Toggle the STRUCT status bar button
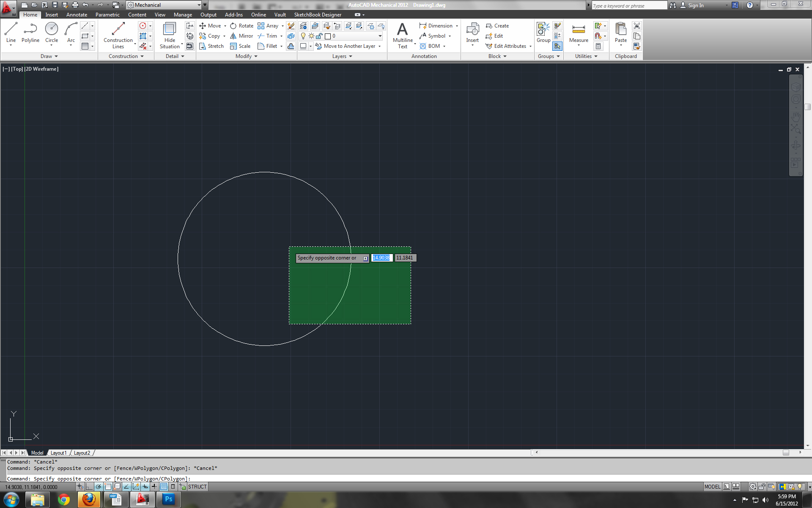 [x=198, y=487]
